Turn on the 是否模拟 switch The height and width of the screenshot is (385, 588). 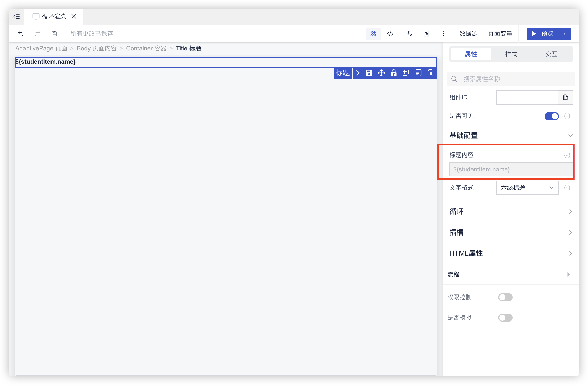click(505, 318)
